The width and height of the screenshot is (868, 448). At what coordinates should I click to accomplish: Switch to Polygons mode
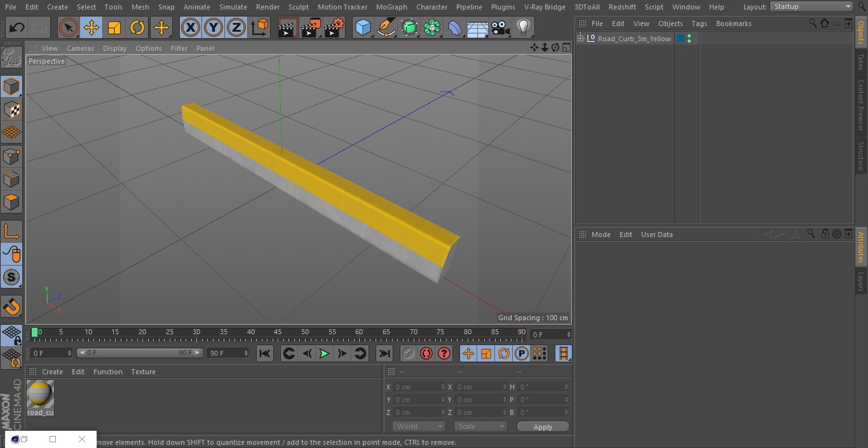tap(11, 202)
